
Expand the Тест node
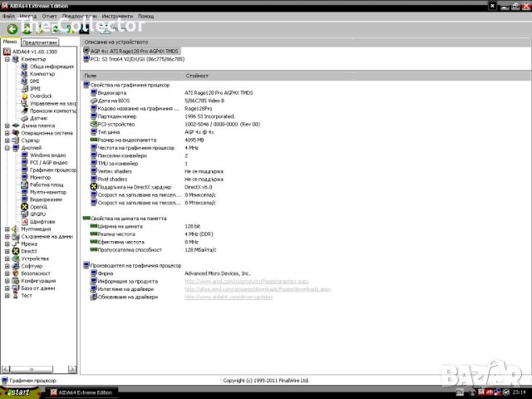(x=7, y=296)
